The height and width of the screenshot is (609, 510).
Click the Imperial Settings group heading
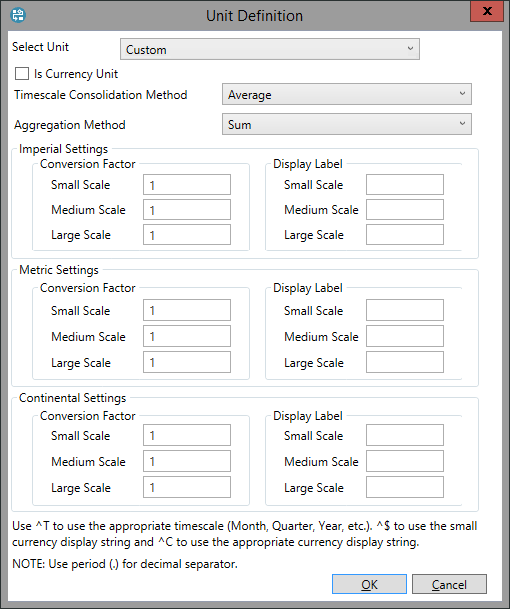click(x=63, y=149)
